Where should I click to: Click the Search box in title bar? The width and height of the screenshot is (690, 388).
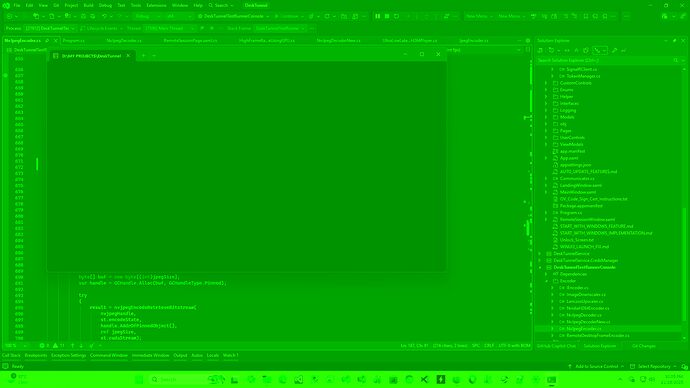tap(220, 5)
